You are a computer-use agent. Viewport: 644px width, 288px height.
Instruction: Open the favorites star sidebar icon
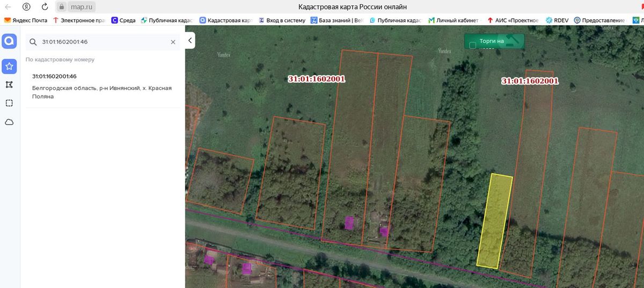coord(9,67)
